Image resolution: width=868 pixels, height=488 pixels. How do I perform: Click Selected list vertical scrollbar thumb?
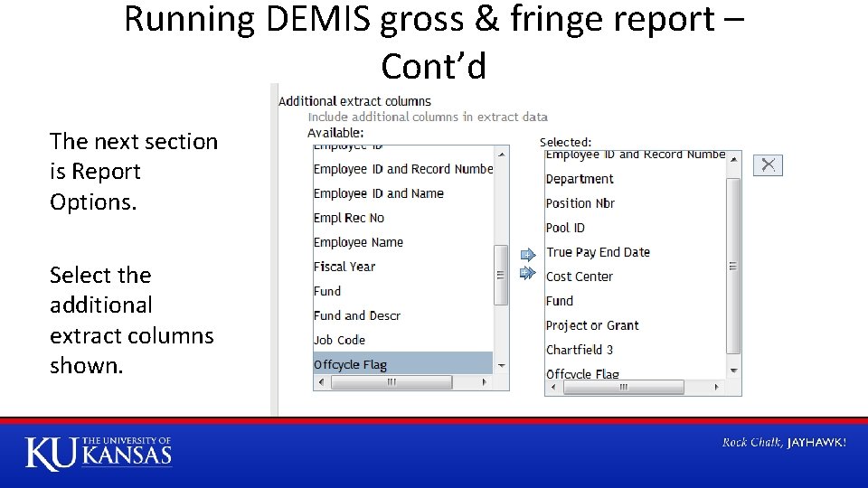point(733,266)
